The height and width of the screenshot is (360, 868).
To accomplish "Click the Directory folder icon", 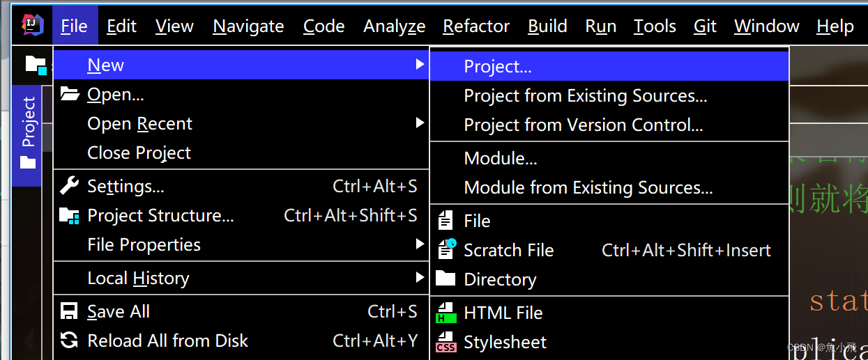I will pos(446,279).
